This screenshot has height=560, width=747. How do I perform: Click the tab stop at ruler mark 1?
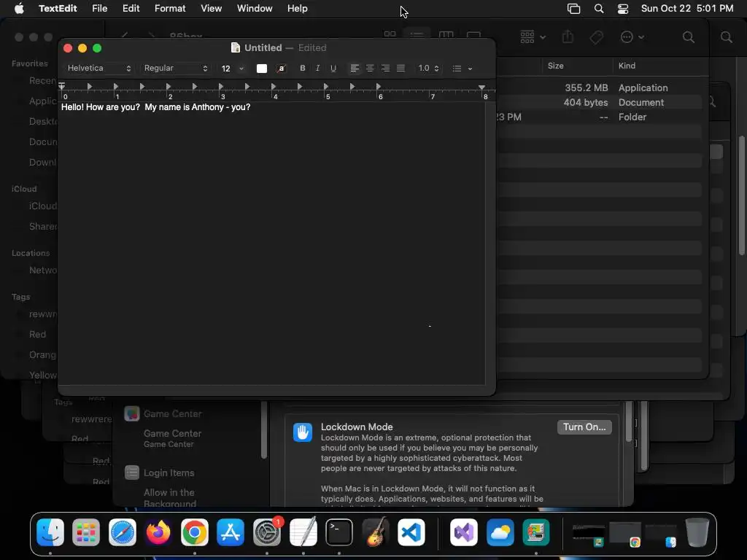pos(116,87)
